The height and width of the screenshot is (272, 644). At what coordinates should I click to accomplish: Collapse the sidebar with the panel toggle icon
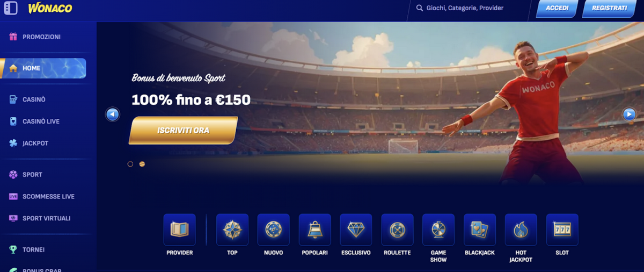coord(11,8)
